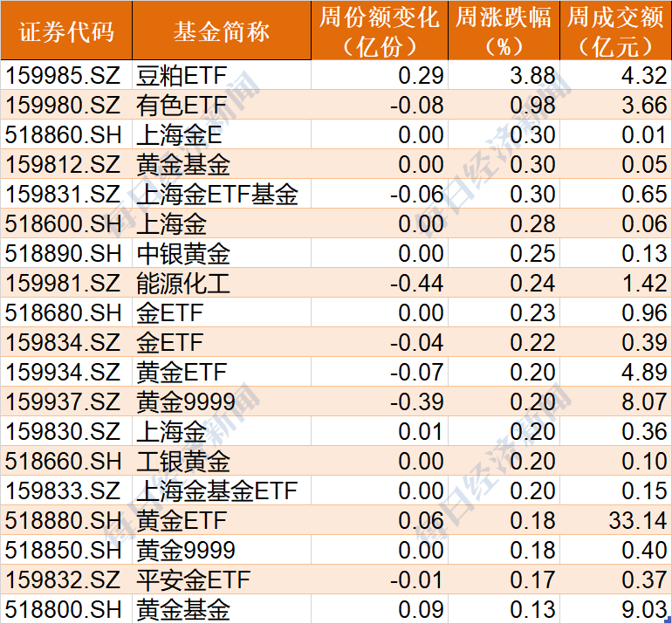Select the code cell 159934.SZ
This screenshot has width=672, height=624.
coord(66,372)
